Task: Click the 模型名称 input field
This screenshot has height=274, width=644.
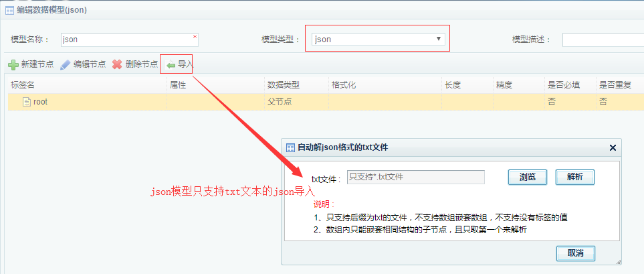Action: pos(129,40)
